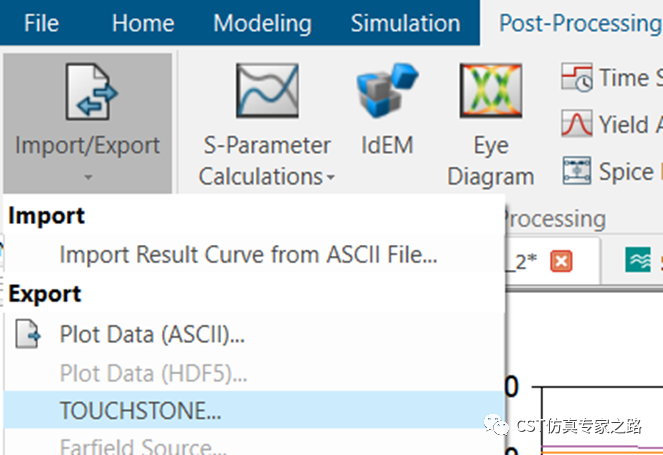Close the tab with red X
Image resolution: width=663 pixels, height=455 pixels.
[x=561, y=261]
